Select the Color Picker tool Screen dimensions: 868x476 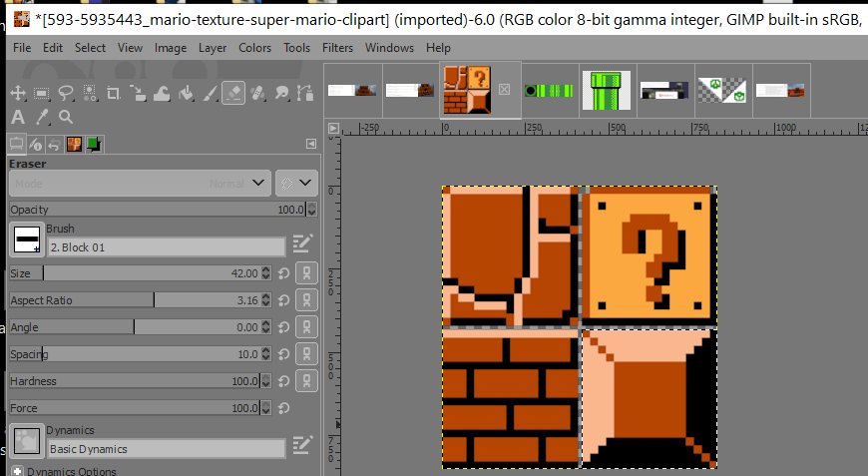pyautogui.click(x=42, y=117)
